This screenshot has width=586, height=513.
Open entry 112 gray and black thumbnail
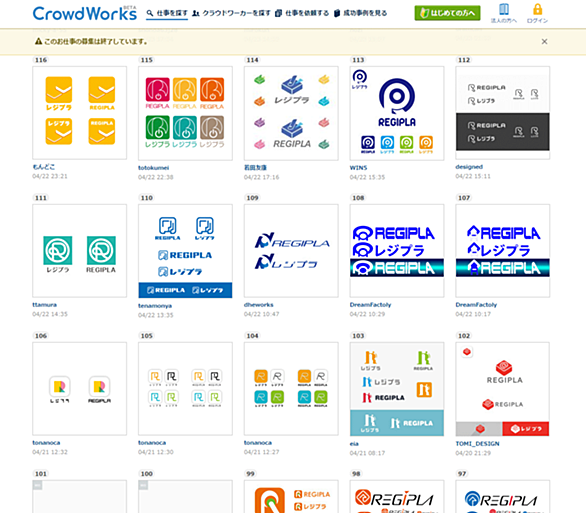tap(503, 113)
